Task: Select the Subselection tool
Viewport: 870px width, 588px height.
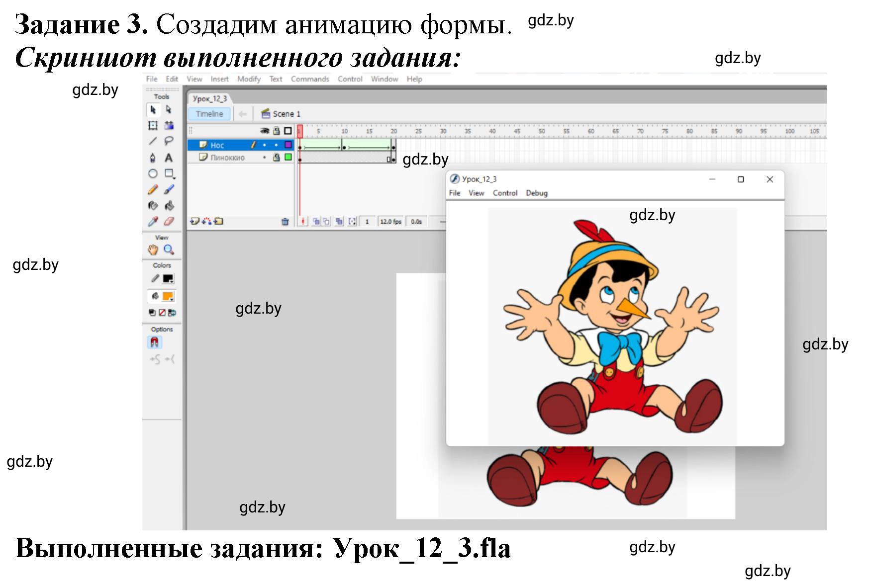Action: click(x=169, y=110)
